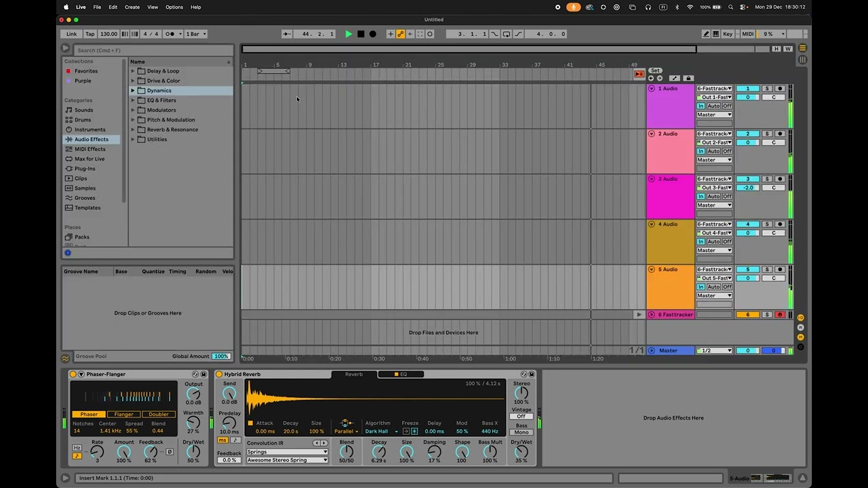Solo the 1 Audio track
The height and width of the screenshot is (488, 868).
[x=767, y=89]
